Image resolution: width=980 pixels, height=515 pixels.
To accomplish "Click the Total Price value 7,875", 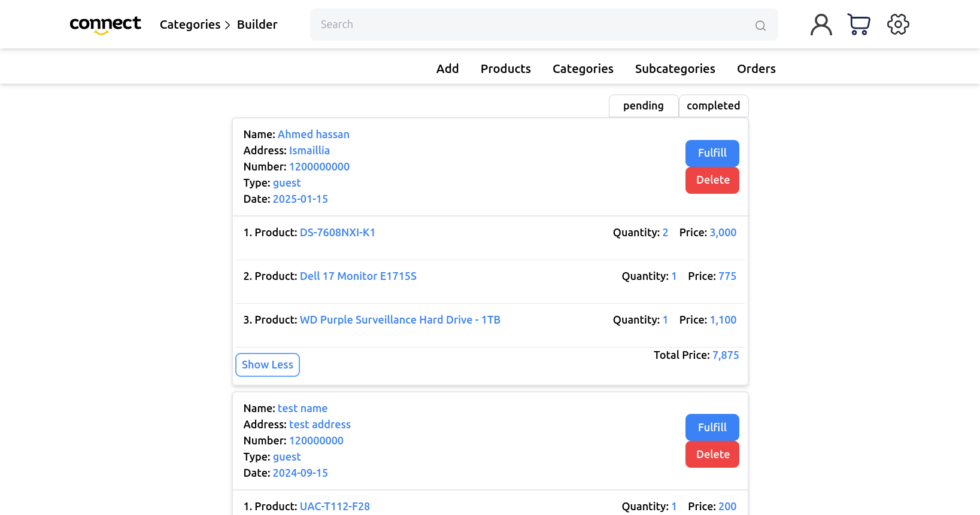I will point(726,355).
